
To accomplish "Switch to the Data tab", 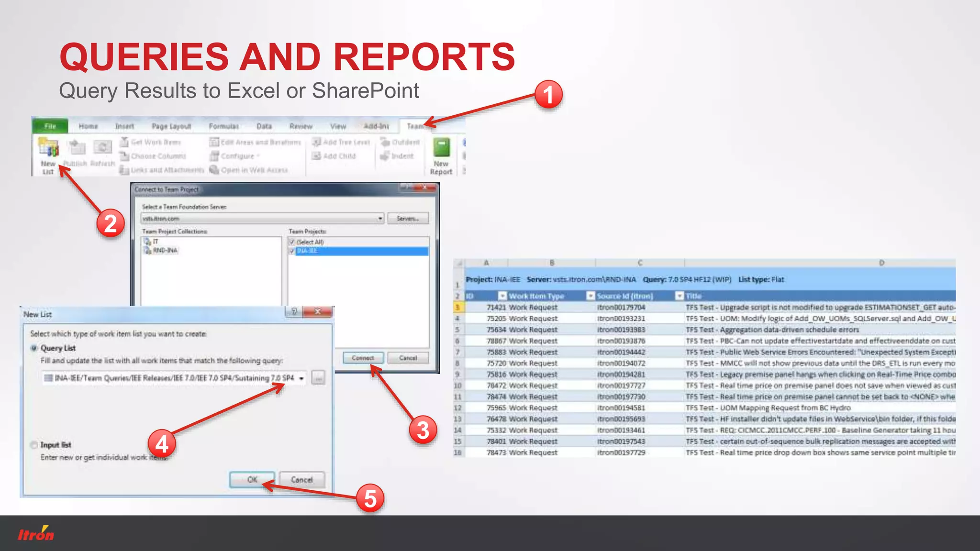I will 264,126.
